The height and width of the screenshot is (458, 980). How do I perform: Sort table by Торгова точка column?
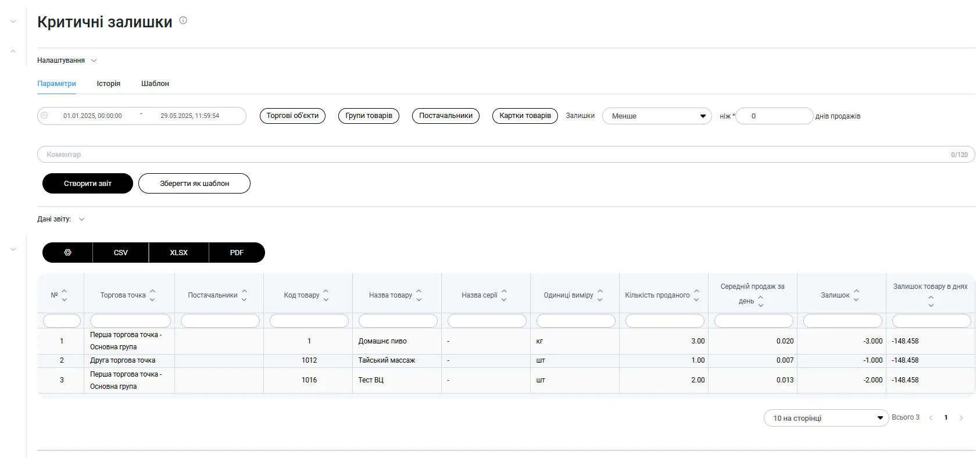tap(152, 295)
